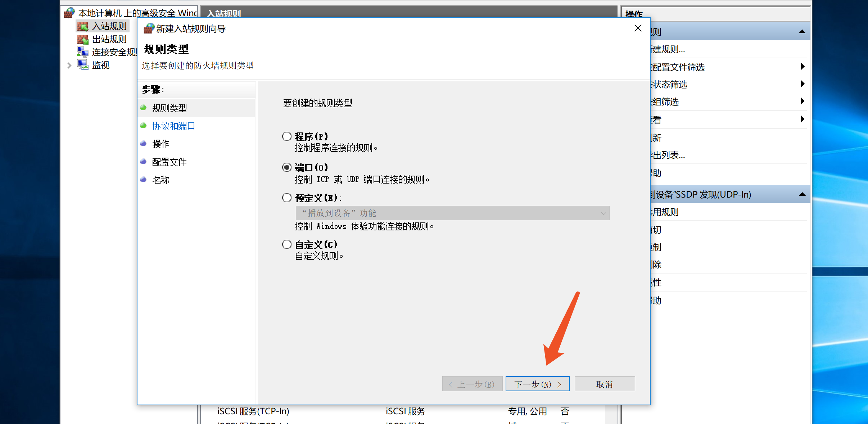This screenshot has height=424, width=868.
Task: Click the green bullet beside 规则类型 step
Action: (x=143, y=108)
